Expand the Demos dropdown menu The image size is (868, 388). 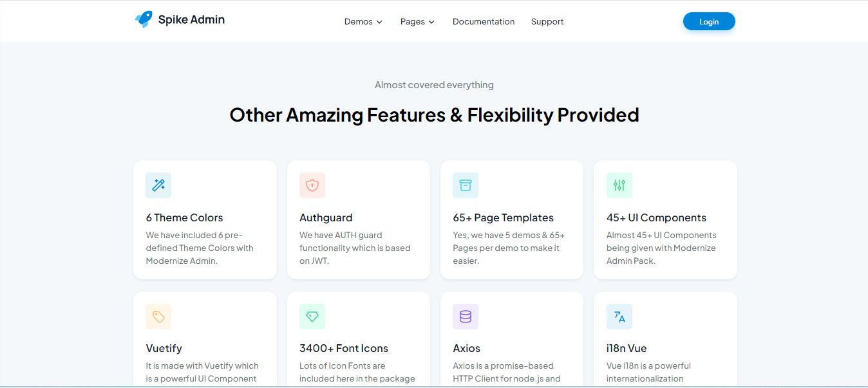pos(364,21)
